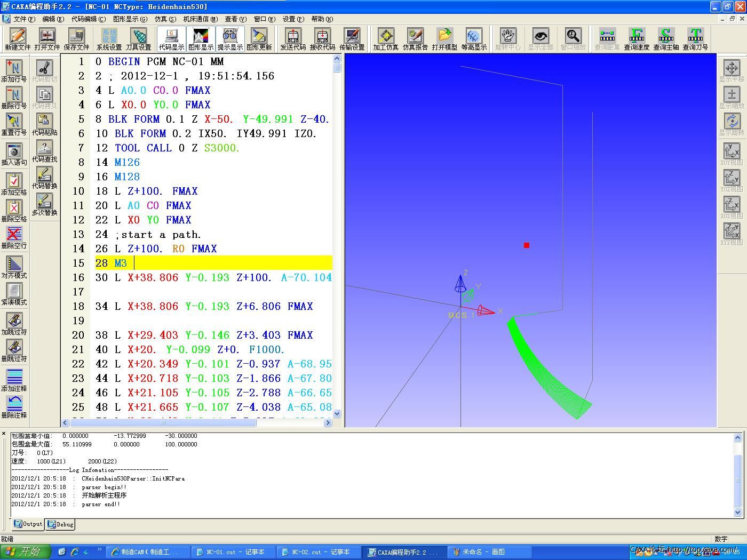
Task: Open 代码替换 (replace code) in sidebar
Action: click(x=45, y=178)
